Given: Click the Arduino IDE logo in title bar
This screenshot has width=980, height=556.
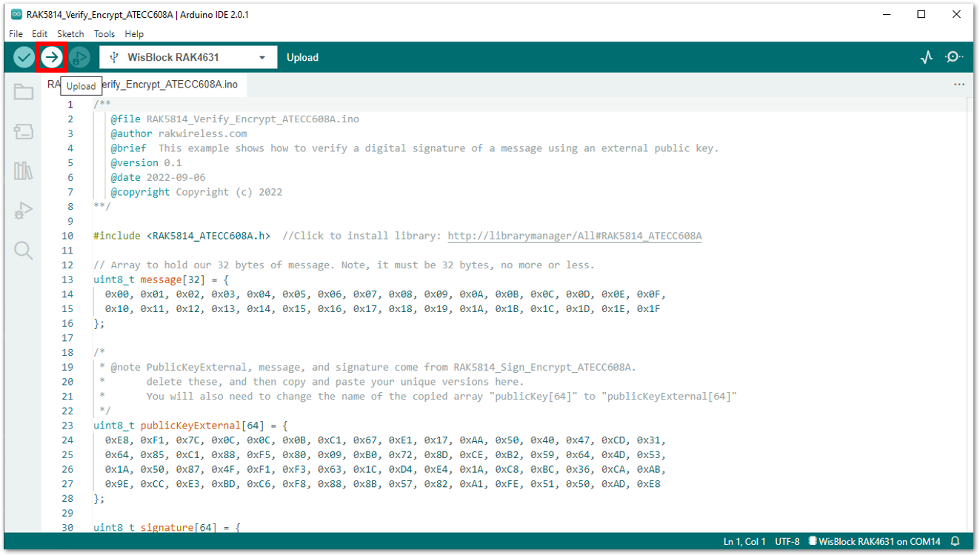Looking at the screenshot, I should pos(16,14).
